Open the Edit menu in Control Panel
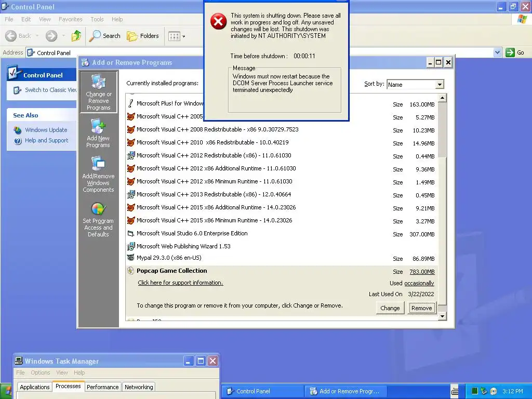The height and width of the screenshot is (399, 532). click(26, 19)
